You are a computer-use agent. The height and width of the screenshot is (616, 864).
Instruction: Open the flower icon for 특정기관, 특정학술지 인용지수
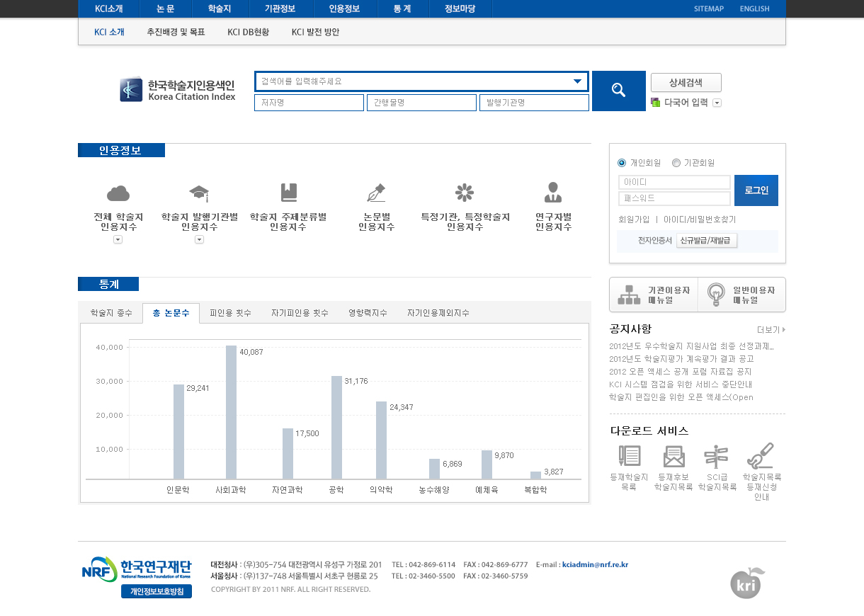[465, 193]
